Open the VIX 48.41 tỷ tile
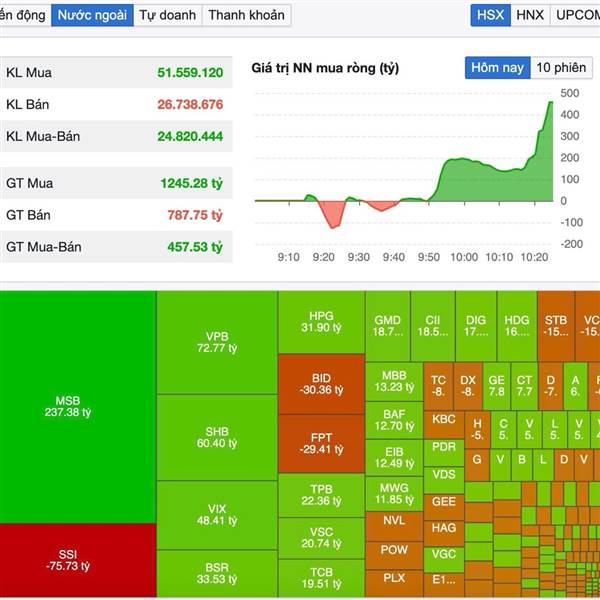The height and width of the screenshot is (600, 600). click(217, 515)
